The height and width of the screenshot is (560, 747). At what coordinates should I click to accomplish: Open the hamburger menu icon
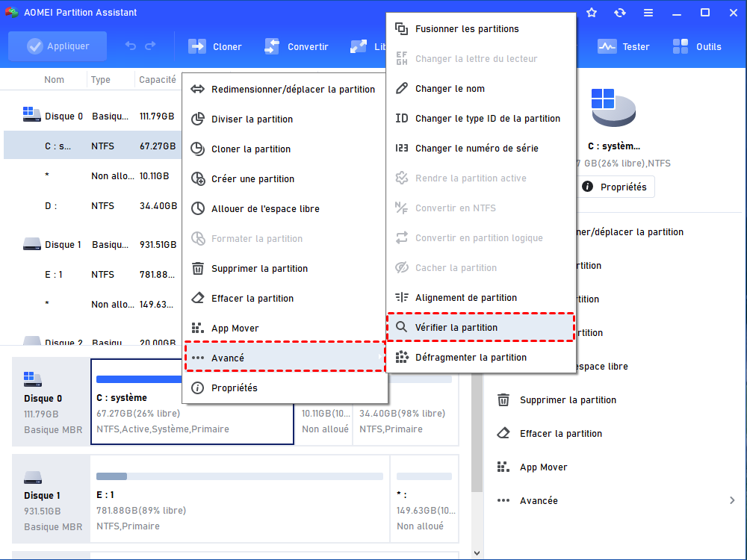tap(648, 13)
